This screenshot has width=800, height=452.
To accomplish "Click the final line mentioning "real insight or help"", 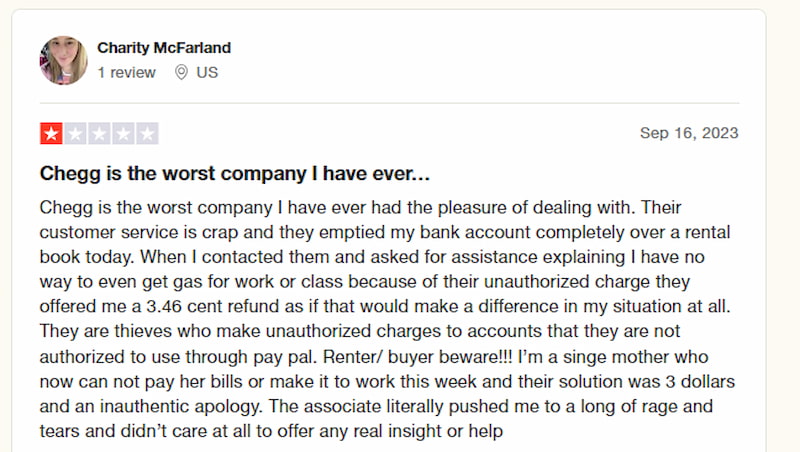I will [x=271, y=431].
